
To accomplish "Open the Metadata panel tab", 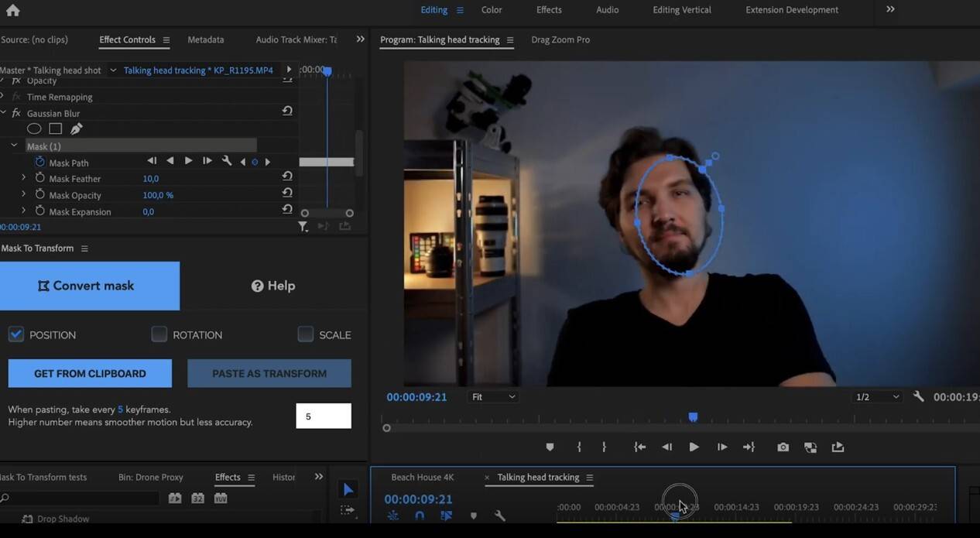I will click(x=205, y=39).
